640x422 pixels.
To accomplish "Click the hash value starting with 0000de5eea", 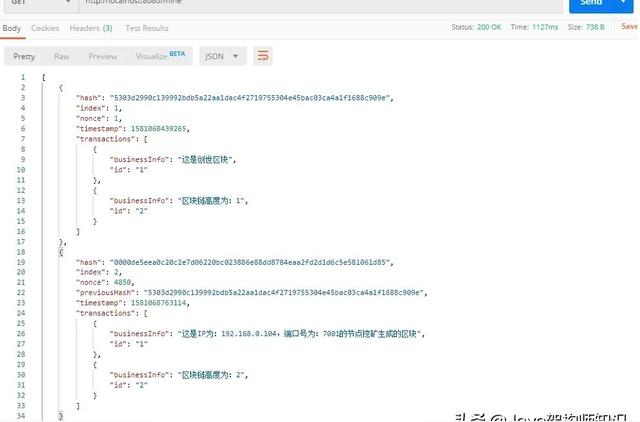I will (250, 262).
